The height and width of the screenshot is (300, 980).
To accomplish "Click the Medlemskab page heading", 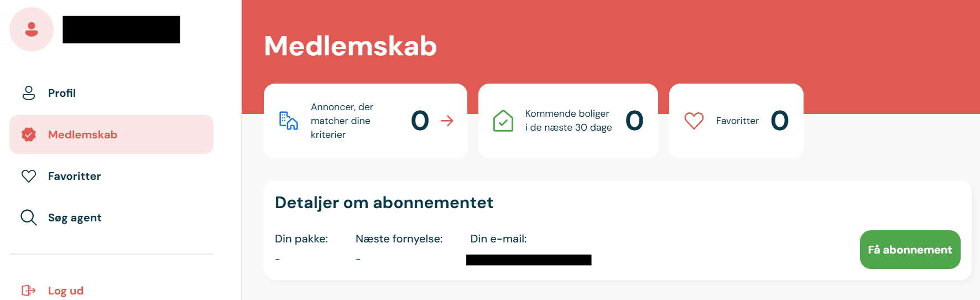I will point(351,46).
